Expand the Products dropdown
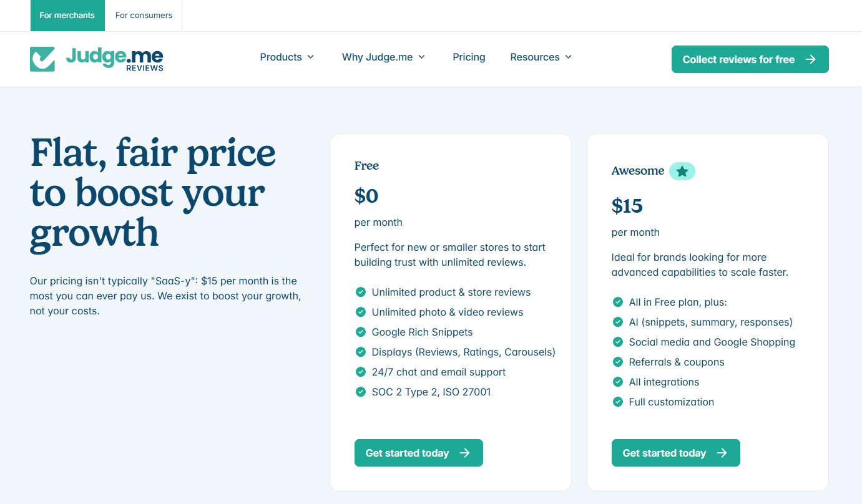Image resolution: width=862 pixels, height=504 pixels. tap(287, 57)
